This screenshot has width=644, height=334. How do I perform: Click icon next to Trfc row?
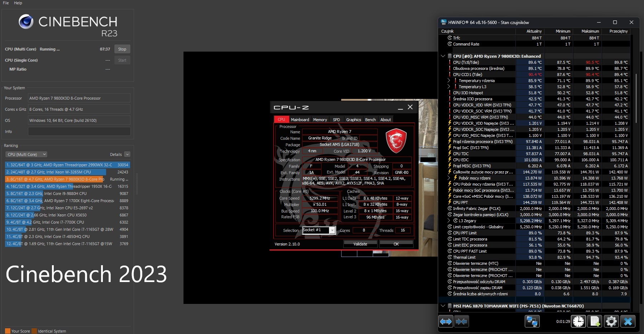click(x=450, y=38)
